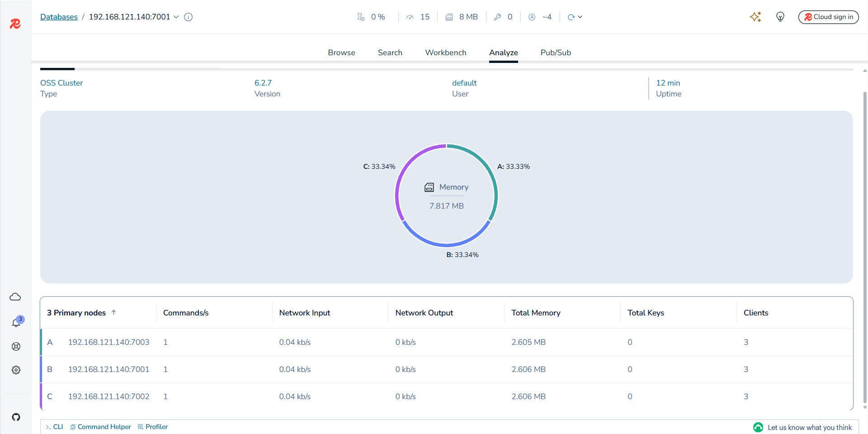Click the connected clients icon
868x434 pixels.
pyautogui.click(x=532, y=17)
